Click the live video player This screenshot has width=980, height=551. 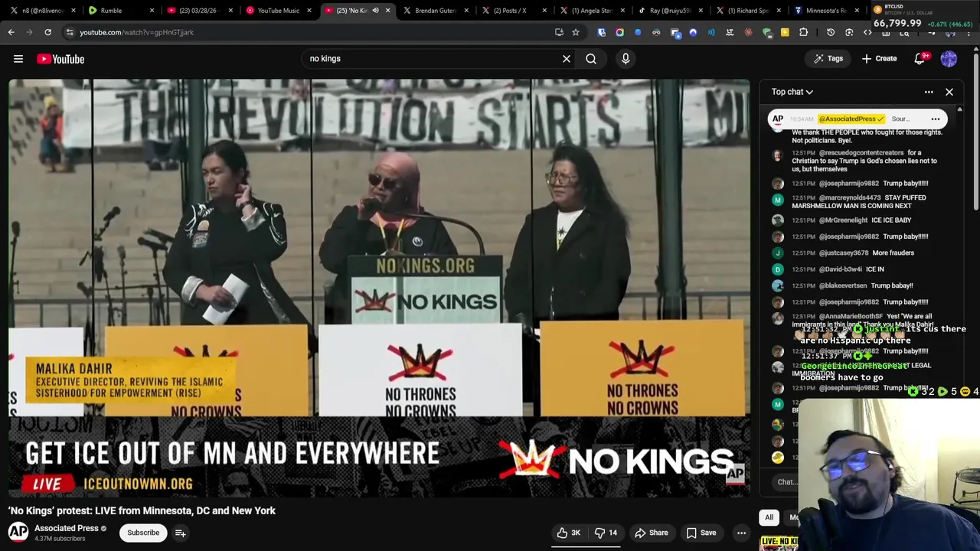coord(379,289)
